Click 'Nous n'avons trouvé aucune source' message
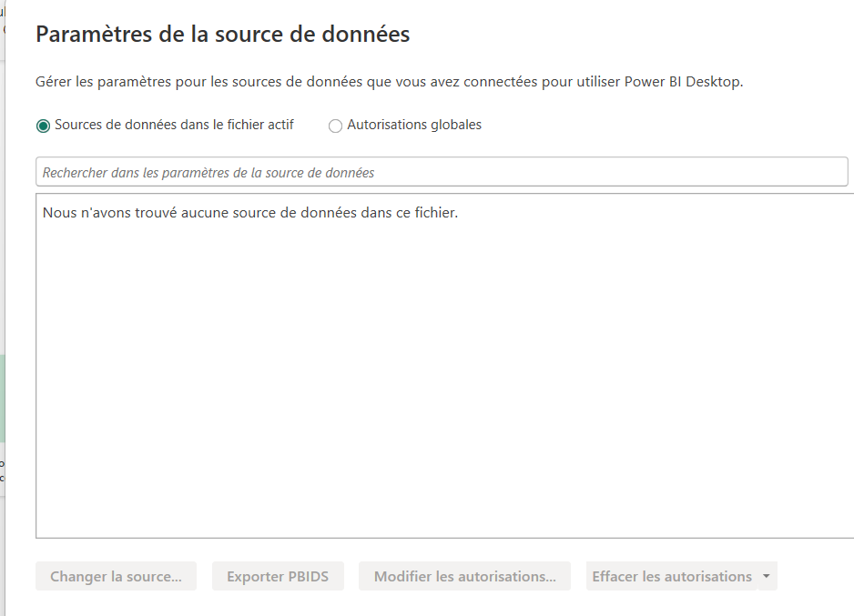This screenshot has height=616, width=854. pos(250,213)
